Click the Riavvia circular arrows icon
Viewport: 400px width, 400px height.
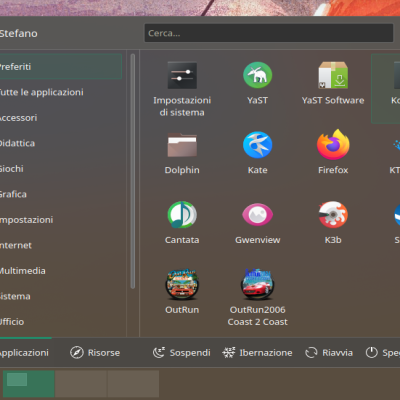(x=311, y=352)
